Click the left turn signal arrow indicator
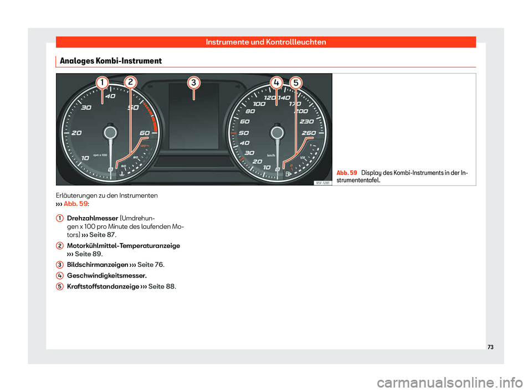 (x=150, y=87)
